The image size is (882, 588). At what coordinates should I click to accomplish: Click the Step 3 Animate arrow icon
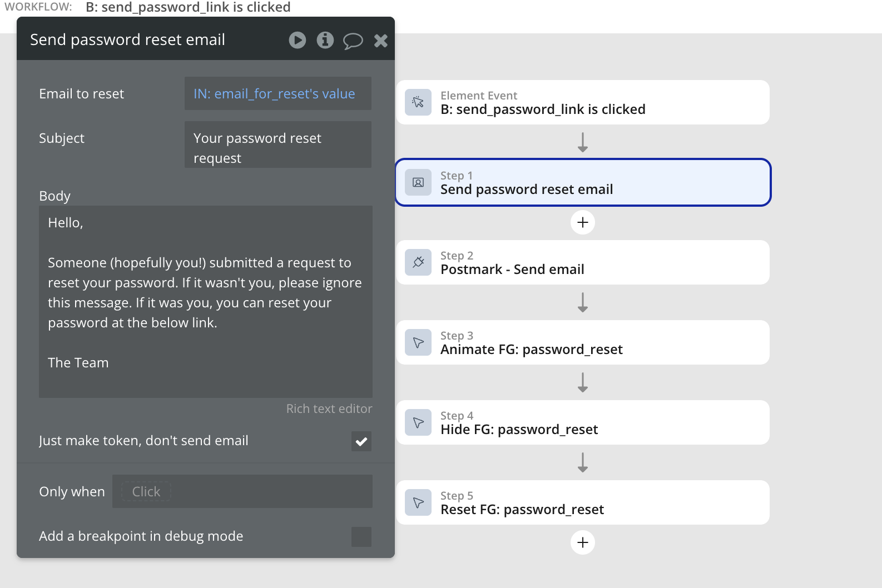click(418, 342)
